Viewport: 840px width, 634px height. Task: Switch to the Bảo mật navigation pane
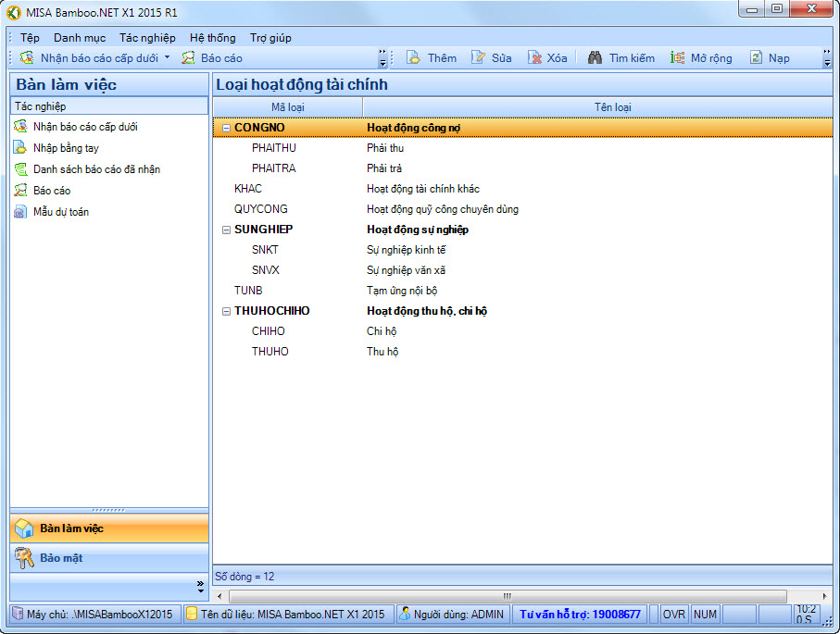[x=109, y=558]
